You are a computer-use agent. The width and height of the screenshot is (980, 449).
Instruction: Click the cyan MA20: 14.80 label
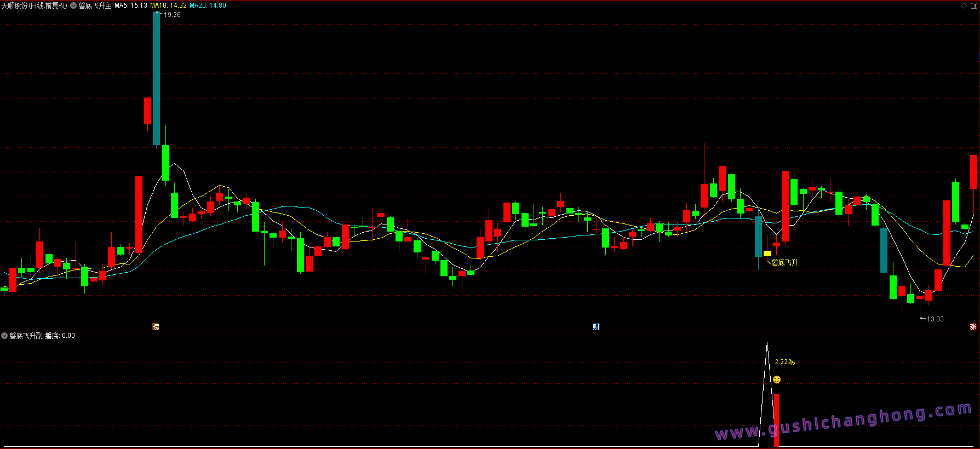pyautogui.click(x=208, y=5)
